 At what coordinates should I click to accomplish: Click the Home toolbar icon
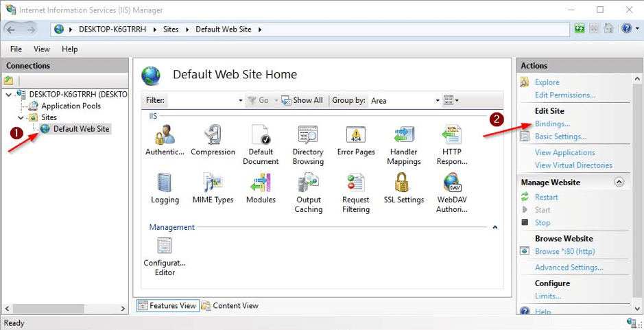coord(608,29)
